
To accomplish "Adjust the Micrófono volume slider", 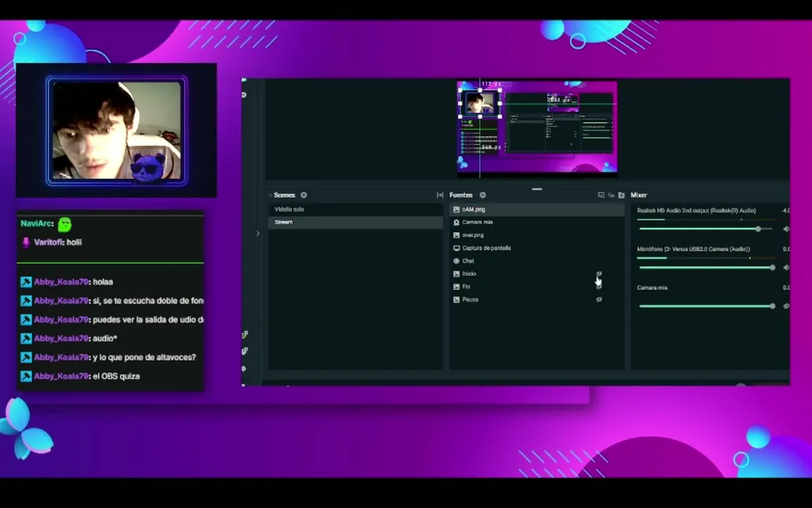I will click(x=706, y=267).
